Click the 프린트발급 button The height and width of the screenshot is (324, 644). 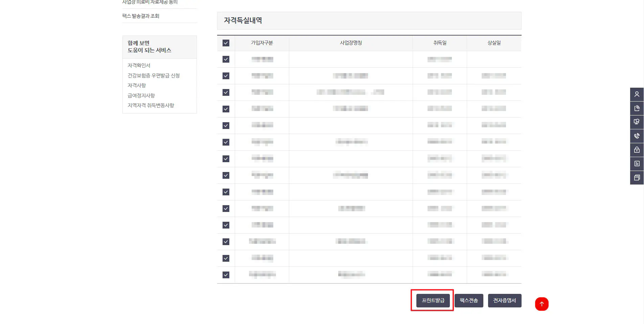(x=433, y=301)
